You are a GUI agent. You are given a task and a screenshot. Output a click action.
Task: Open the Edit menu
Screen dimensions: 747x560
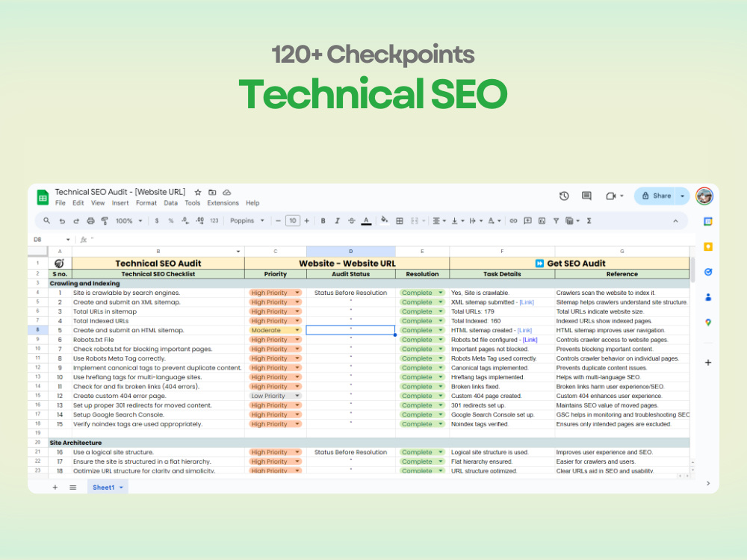coord(78,203)
